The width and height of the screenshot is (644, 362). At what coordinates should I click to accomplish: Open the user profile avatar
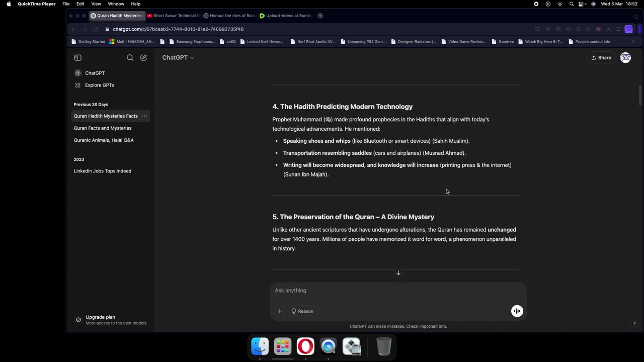pos(625,58)
